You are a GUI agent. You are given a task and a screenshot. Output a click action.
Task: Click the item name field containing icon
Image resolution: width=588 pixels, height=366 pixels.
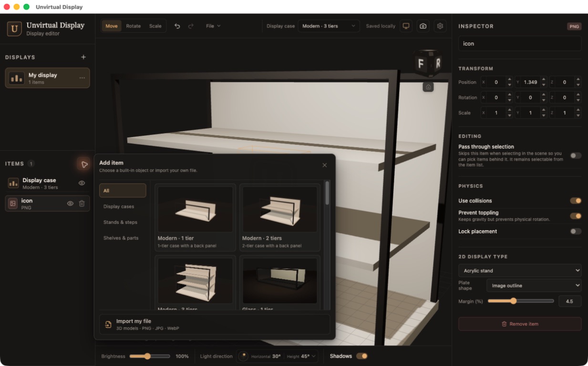point(520,43)
